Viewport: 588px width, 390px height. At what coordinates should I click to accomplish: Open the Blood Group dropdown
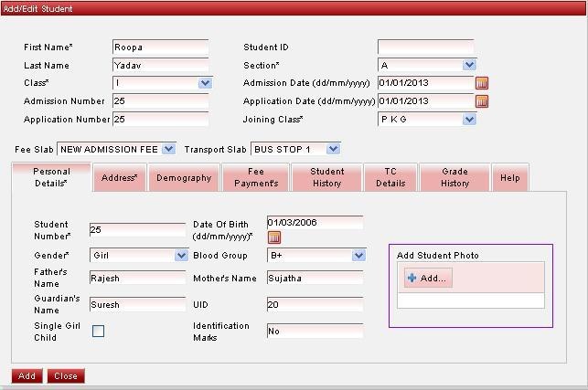(358, 256)
